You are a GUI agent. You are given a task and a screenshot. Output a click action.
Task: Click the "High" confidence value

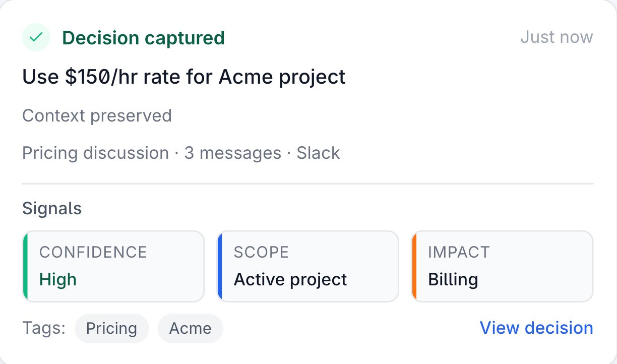[58, 279]
